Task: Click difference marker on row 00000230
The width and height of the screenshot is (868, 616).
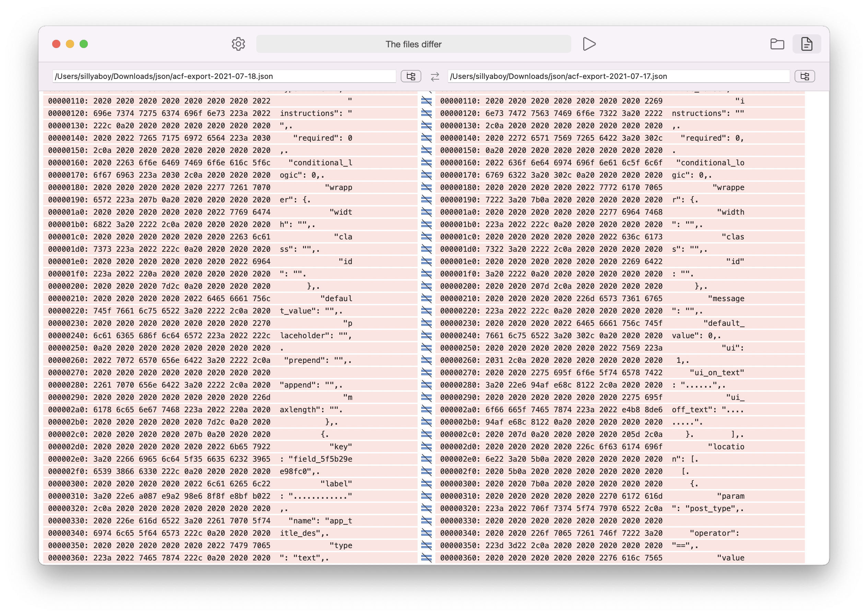Action: pyautogui.click(x=426, y=323)
